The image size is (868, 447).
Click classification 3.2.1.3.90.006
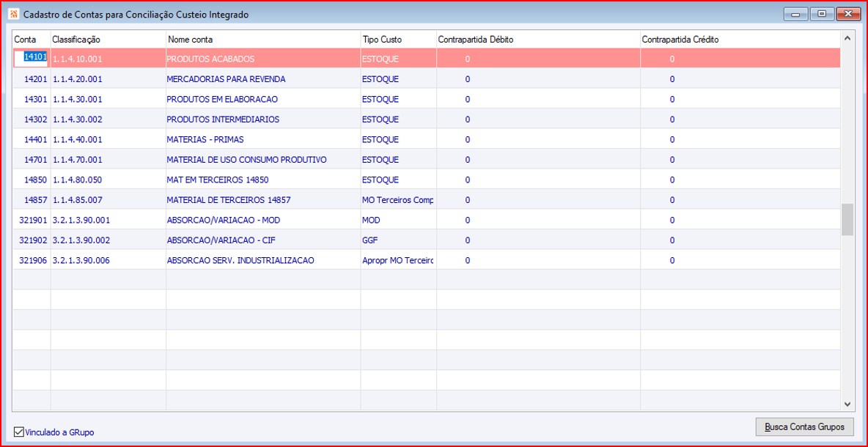[81, 260]
